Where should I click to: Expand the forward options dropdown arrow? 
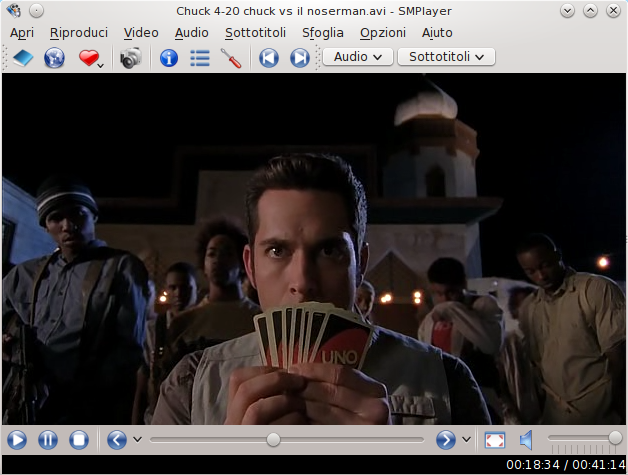point(466,440)
